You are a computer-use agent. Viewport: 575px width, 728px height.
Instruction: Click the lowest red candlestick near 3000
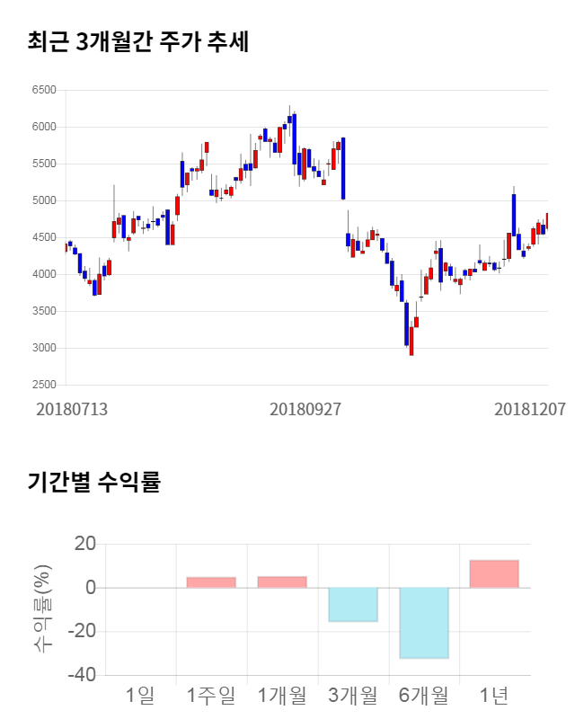tap(411, 340)
